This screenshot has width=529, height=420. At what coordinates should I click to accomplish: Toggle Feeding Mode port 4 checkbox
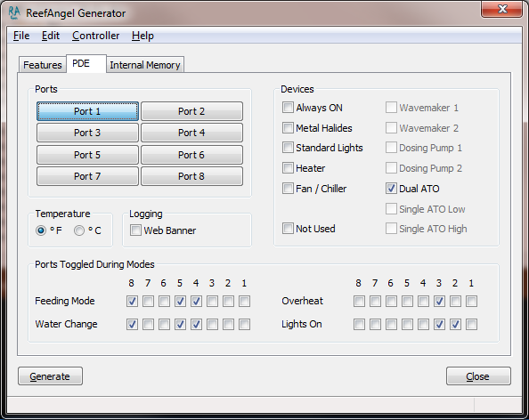tap(196, 301)
